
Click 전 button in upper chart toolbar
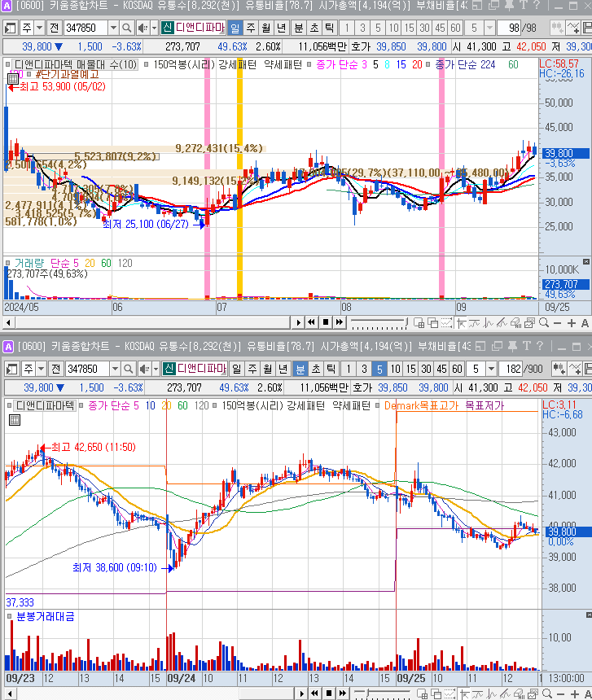(x=54, y=28)
